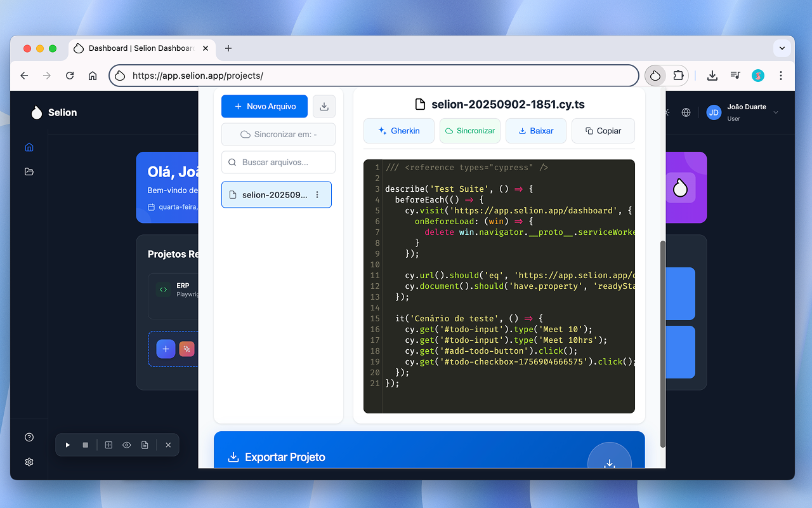The image size is (812, 508).
Task: Expand the tab search dropdown arrow
Action: point(783,48)
